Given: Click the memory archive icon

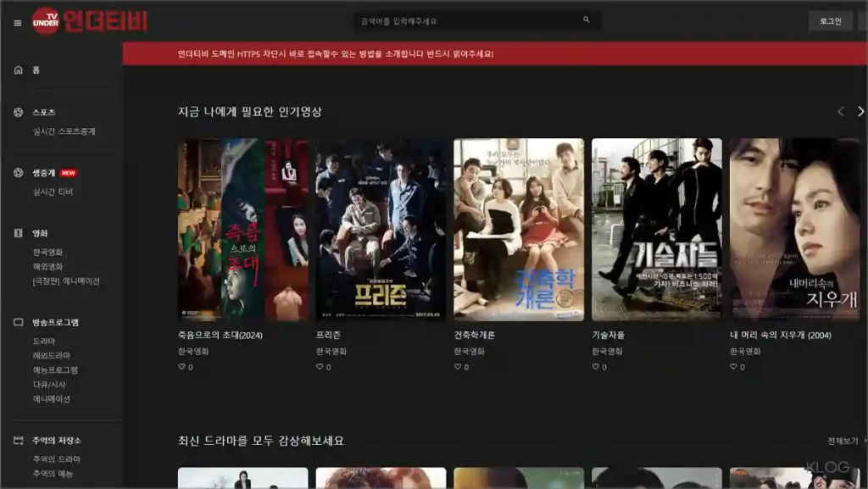Looking at the screenshot, I should pyautogui.click(x=19, y=441).
